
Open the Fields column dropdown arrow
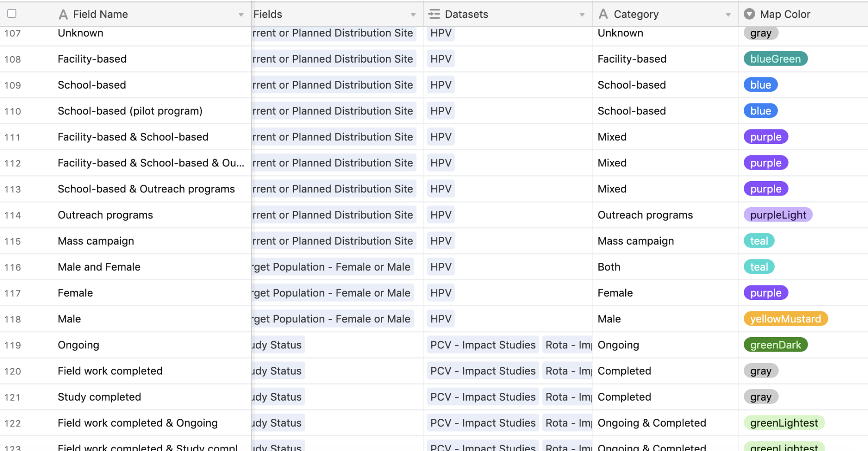pos(413,15)
